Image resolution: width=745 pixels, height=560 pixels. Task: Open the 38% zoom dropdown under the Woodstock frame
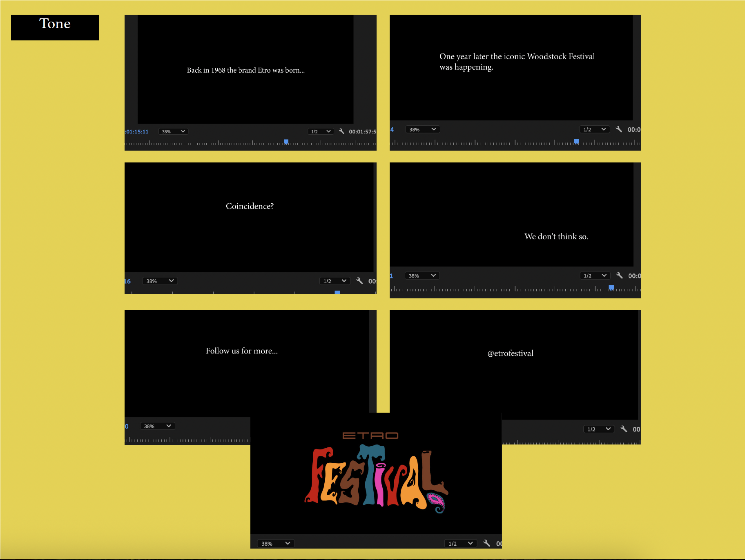point(422,129)
